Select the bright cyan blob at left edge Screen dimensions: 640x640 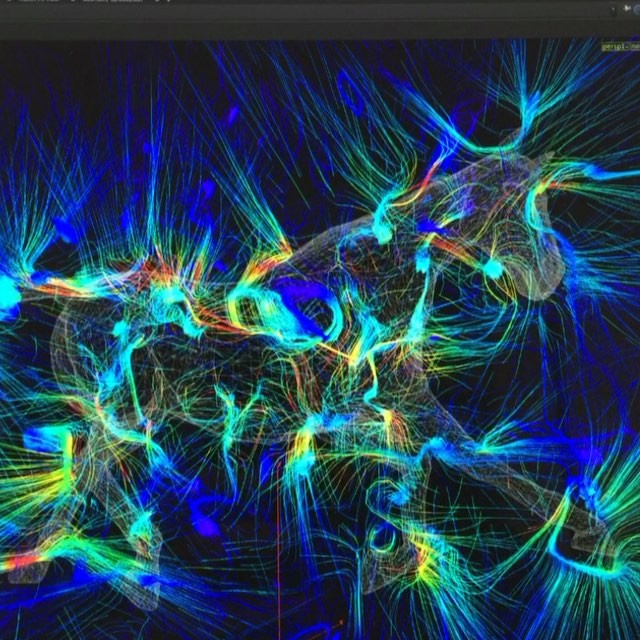(x=8, y=295)
